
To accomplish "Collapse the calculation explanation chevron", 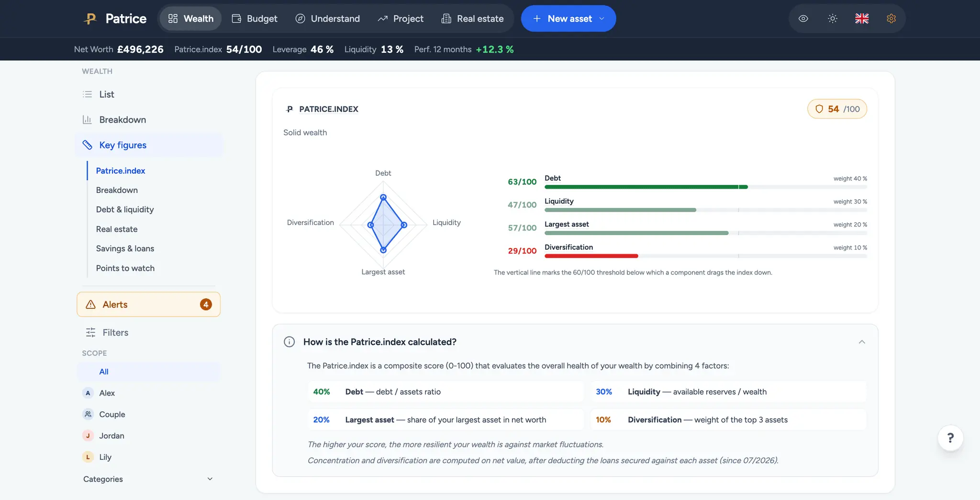I will (862, 342).
